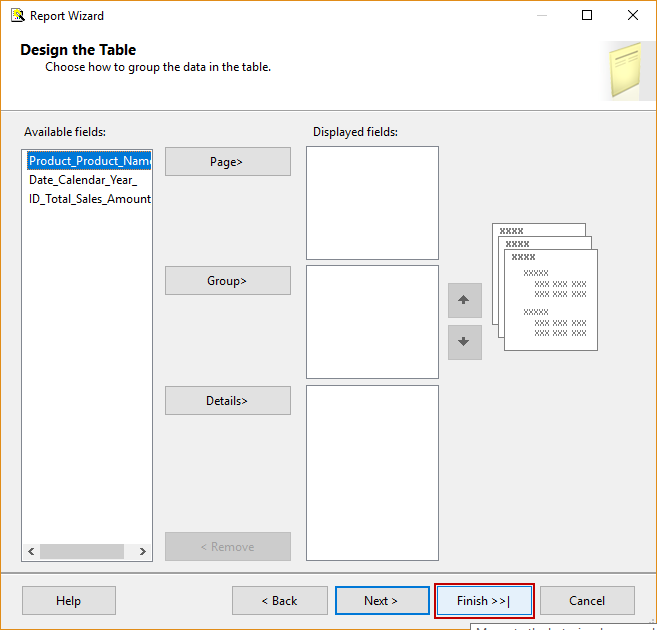Click inside the Details displayed fields box
The width and height of the screenshot is (657, 630).
(372, 472)
